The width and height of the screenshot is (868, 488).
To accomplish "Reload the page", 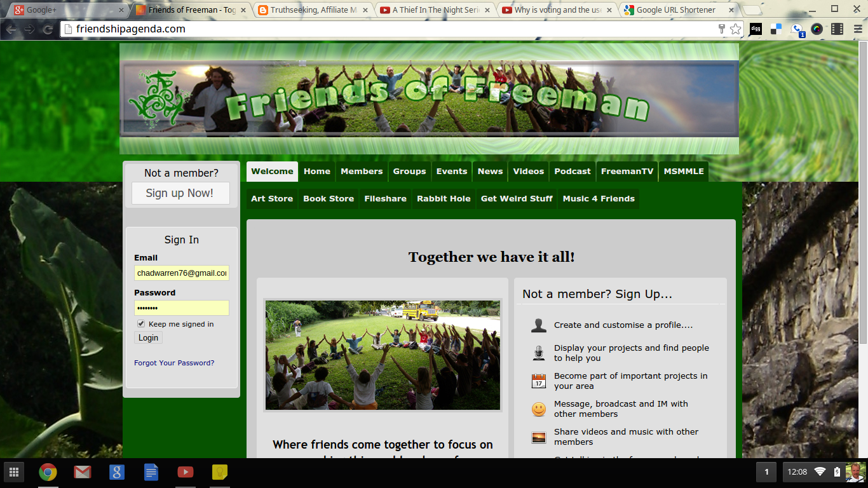I will [x=48, y=29].
